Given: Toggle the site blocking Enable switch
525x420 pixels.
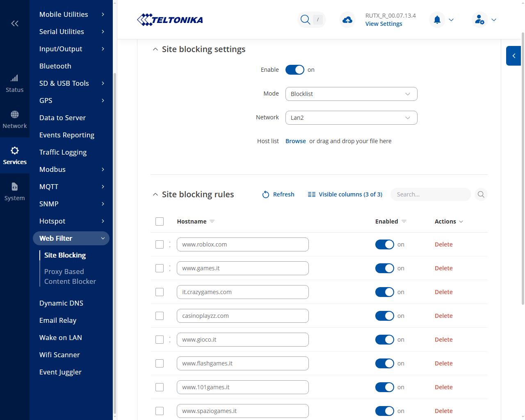Looking at the screenshot, I should [295, 70].
